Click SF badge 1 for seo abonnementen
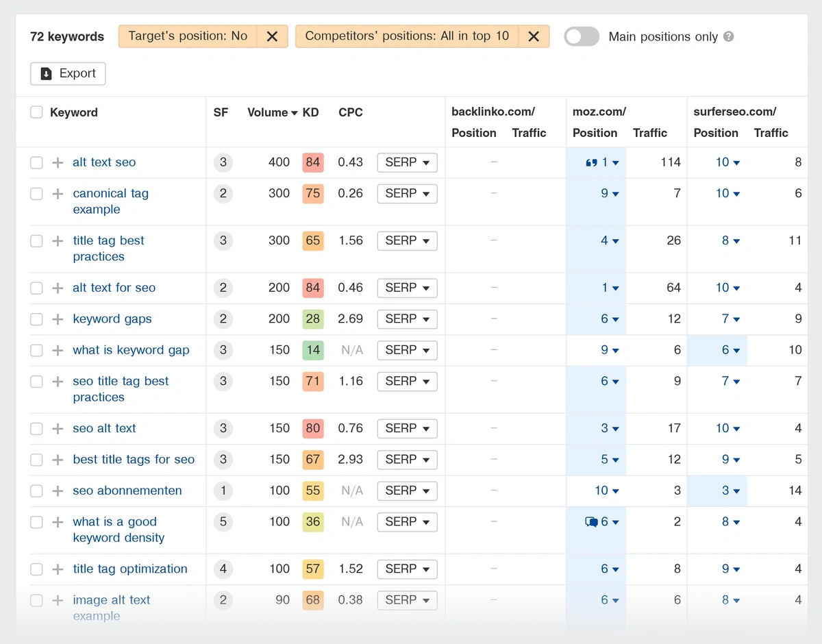822x644 pixels. [x=223, y=491]
